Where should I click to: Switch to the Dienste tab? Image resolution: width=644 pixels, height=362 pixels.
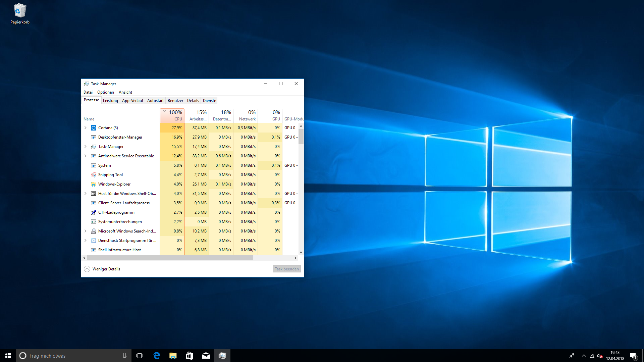pos(209,101)
